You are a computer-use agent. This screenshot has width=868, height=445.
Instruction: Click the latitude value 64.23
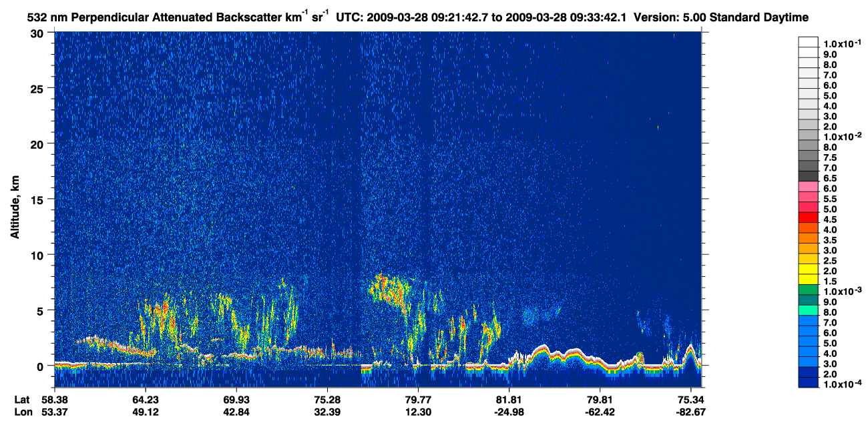145,400
